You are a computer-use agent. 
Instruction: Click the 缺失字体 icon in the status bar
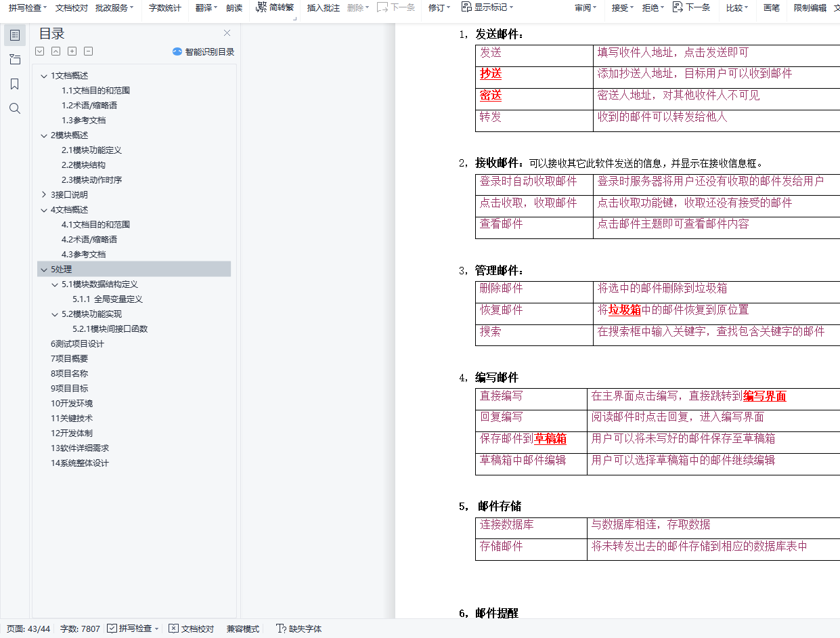tap(281, 629)
